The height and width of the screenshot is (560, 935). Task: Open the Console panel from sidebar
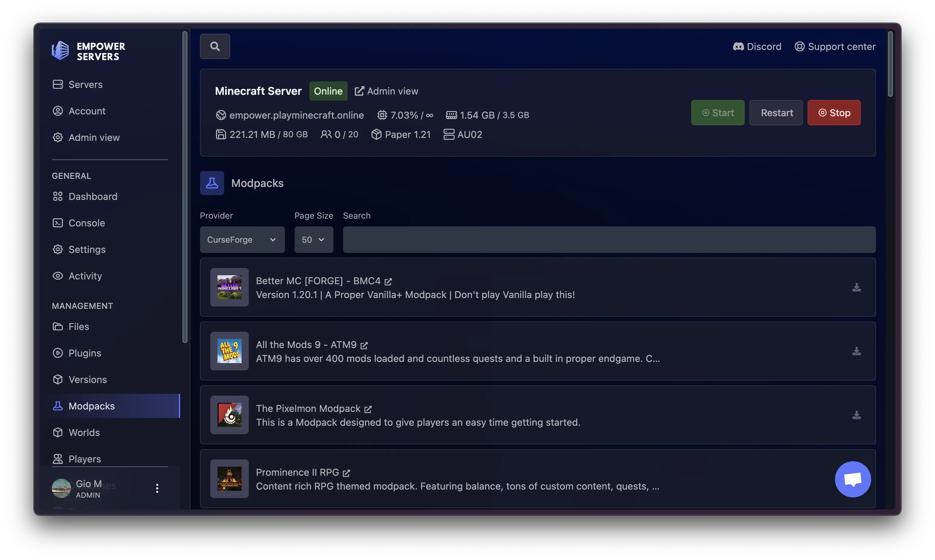(86, 222)
